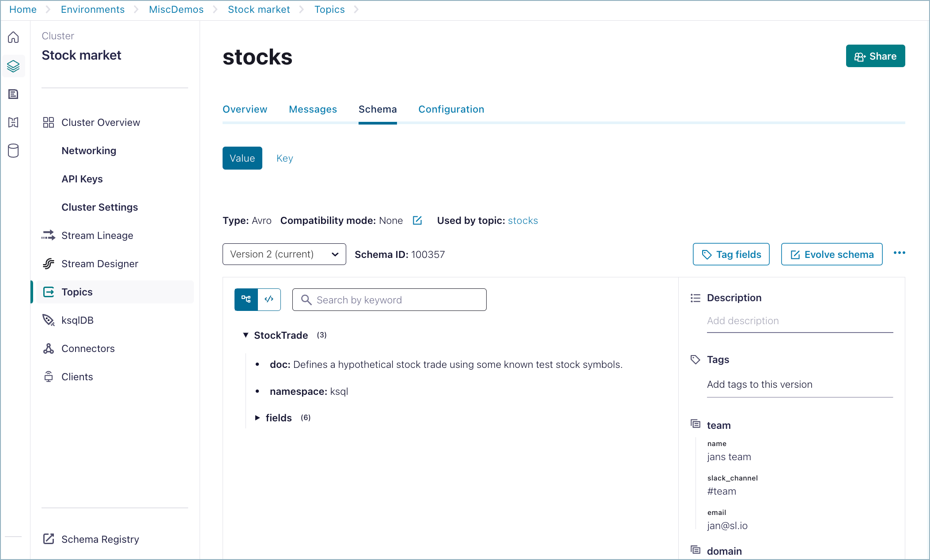Switch to code view of the schema

tap(269, 299)
